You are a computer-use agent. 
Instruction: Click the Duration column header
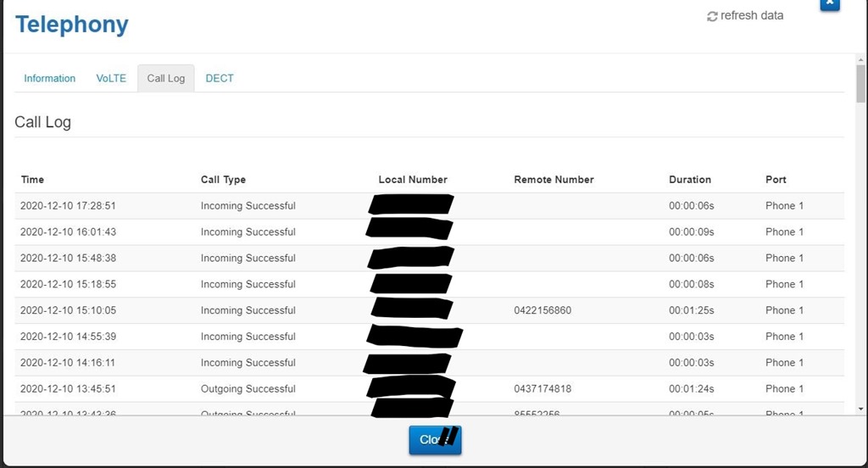tap(690, 180)
